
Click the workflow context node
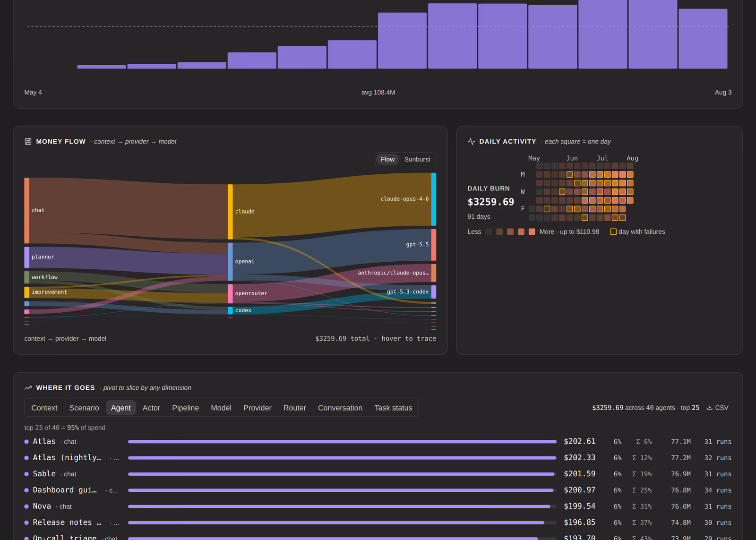(x=27, y=277)
